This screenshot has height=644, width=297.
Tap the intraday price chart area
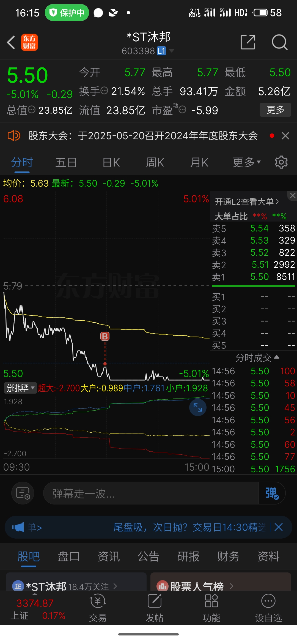[x=106, y=286]
